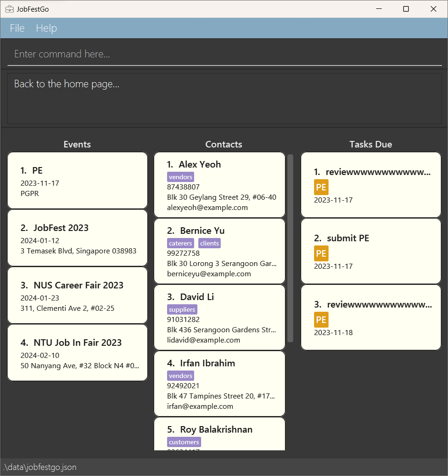The image size is (448, 476).
Task: Click the berniceyu@example.com email
Action: tap(209, 274)
